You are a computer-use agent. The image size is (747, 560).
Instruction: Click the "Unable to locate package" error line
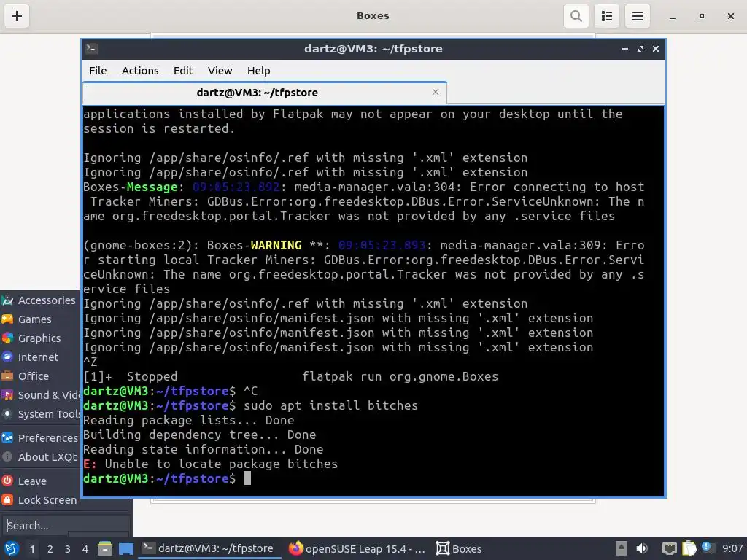(x=211, y=464)
